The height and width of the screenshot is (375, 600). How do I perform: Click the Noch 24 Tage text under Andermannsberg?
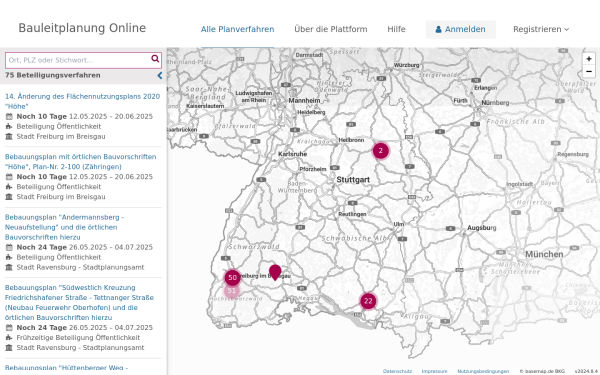click(x=42, y=247)
